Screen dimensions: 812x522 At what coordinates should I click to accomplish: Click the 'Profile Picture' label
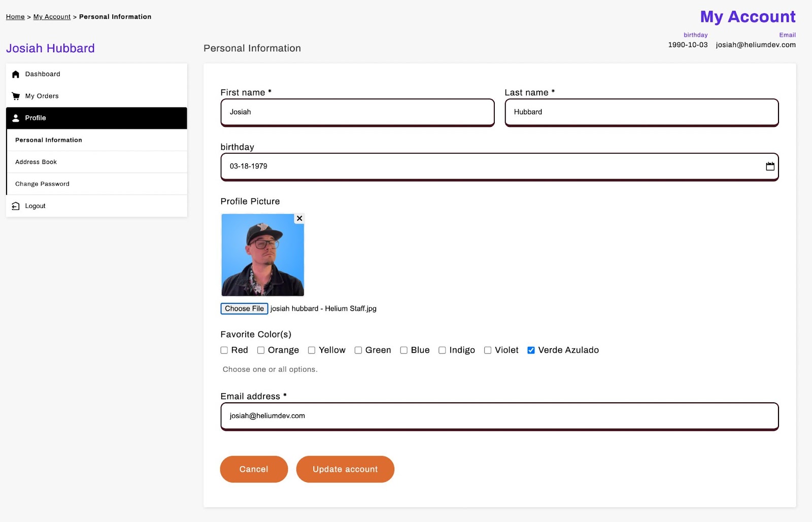pos(250,201)
